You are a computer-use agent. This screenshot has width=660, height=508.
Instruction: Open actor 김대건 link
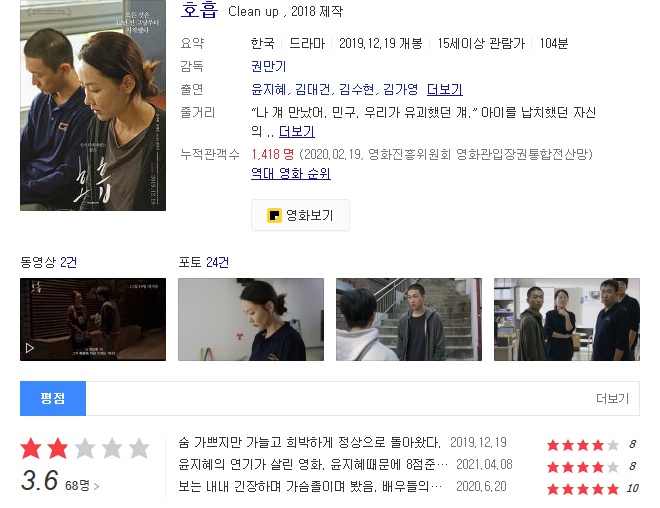coord(313,89)
